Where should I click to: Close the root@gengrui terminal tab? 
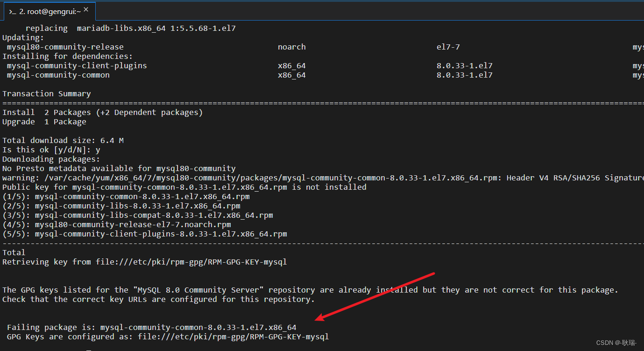click(86, 10)
